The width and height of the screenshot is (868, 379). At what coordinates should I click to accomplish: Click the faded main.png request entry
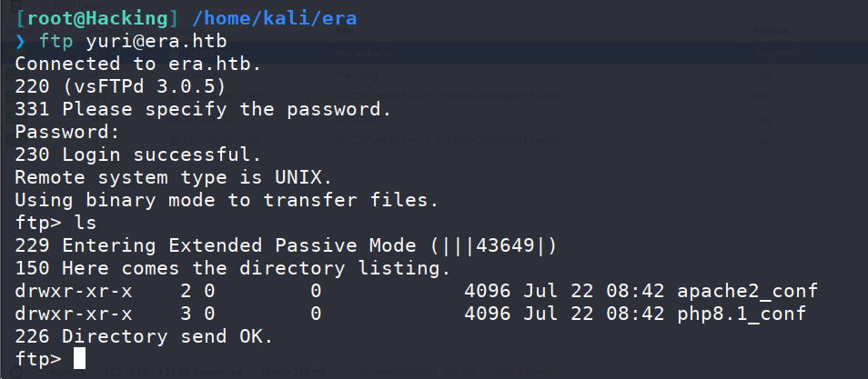[357, 75]
